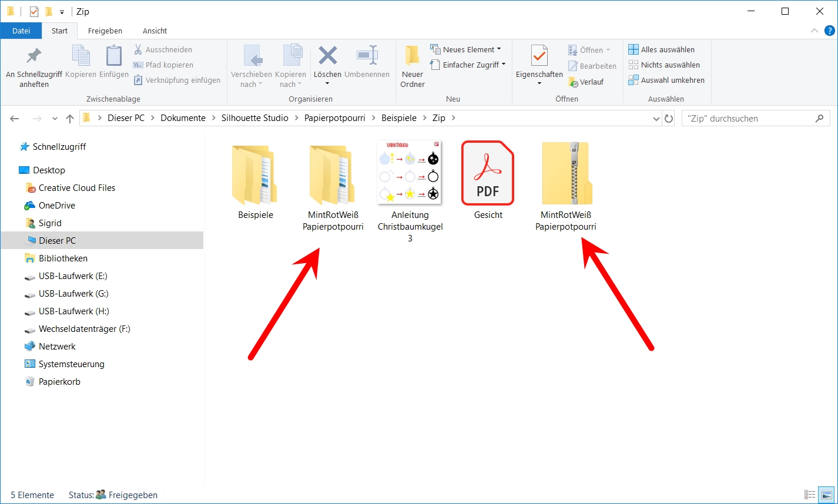
Task: Click Silhouette Studio in address path
Action: (x=254, y=118)
